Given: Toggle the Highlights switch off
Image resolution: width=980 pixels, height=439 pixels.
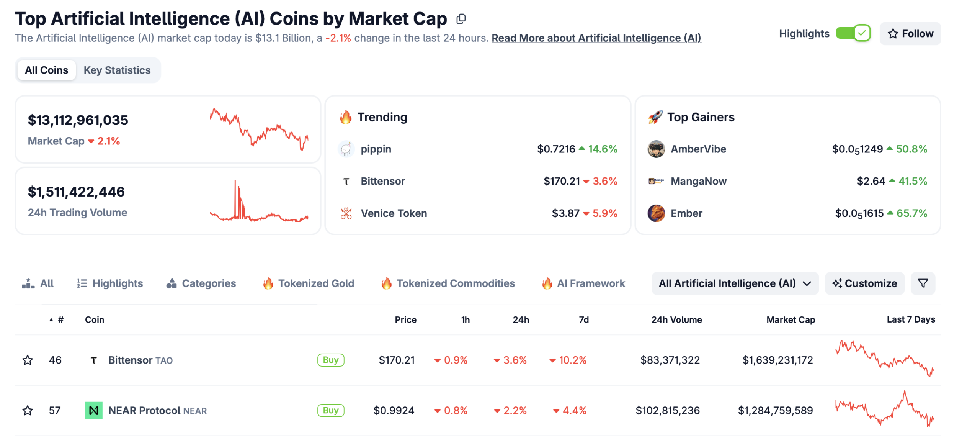Looking at the screenshot, I should (853, 33).
